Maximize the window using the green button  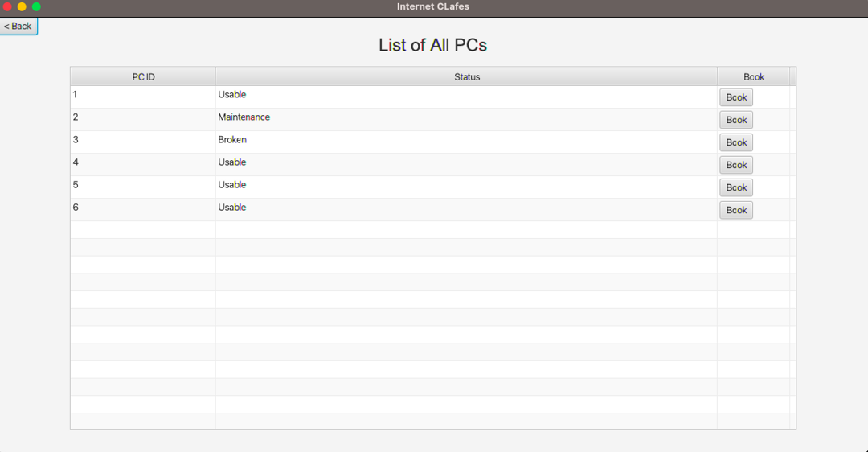[x=36, y=6]
